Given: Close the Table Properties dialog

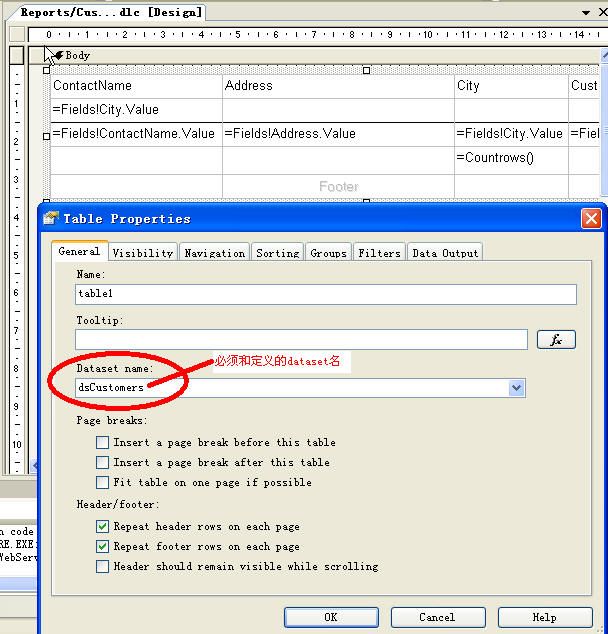Looking at the screenshot, I should point(591,219).
